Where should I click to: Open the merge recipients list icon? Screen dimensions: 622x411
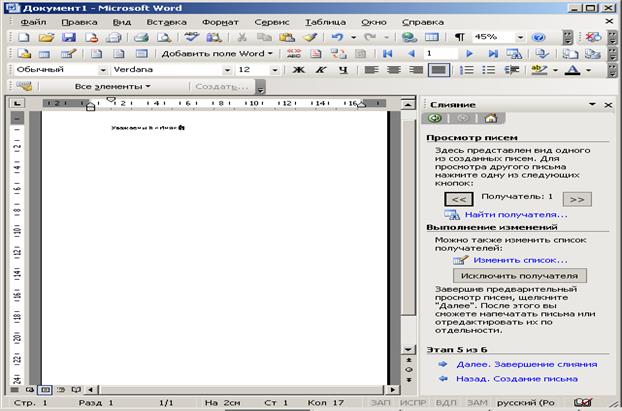click(44, 54)
